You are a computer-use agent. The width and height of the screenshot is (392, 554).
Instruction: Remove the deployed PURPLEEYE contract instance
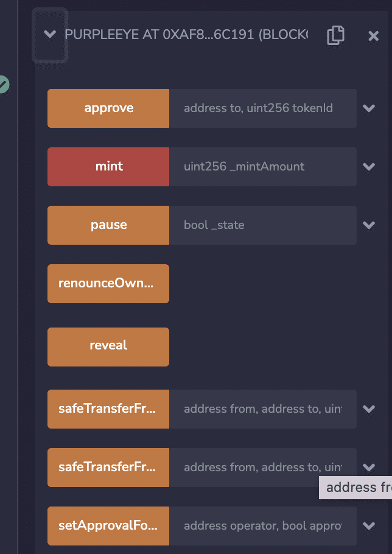tap(374, 36)
